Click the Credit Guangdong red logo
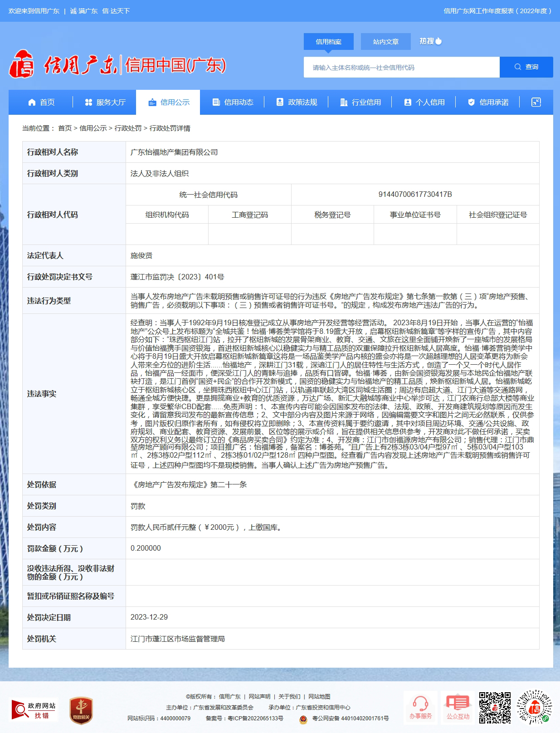The height and width of the screenshot is (733, 560). pos(22,64)
